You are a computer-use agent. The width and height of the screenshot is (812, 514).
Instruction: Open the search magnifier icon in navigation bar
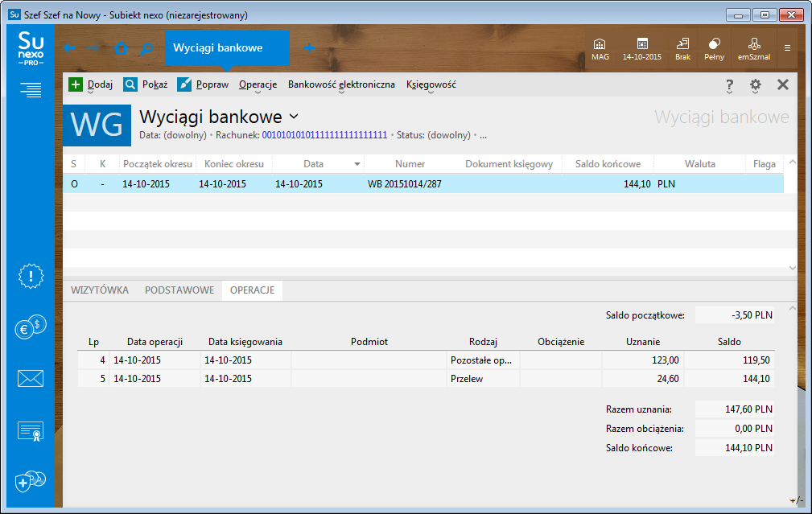(146, 48)
